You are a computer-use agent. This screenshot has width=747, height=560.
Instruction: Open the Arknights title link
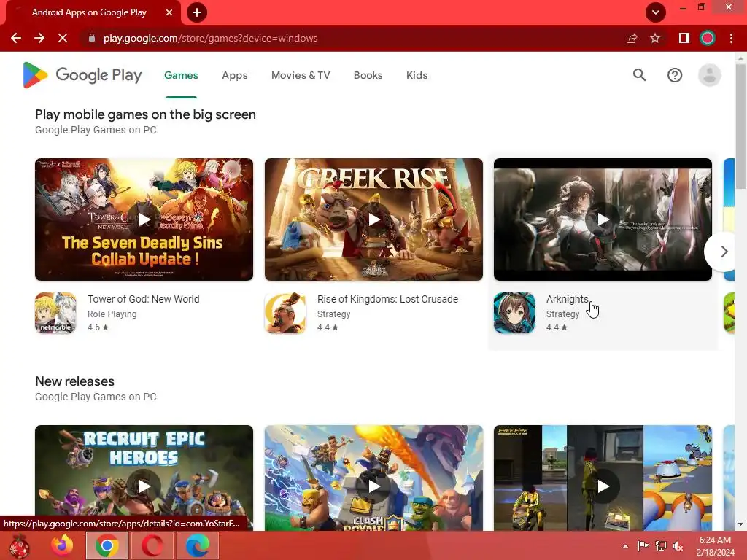[567, 299]
